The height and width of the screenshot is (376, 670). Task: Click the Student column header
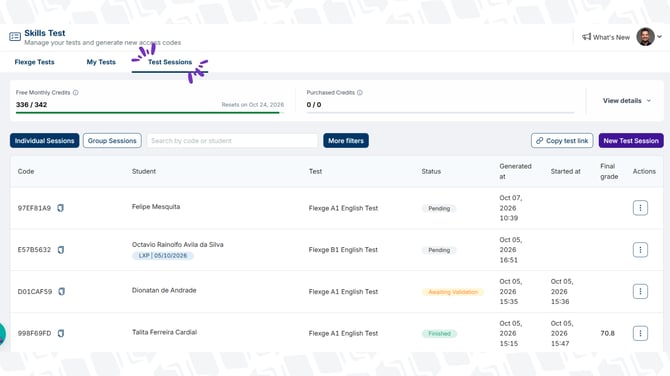[x=144, y=171]
